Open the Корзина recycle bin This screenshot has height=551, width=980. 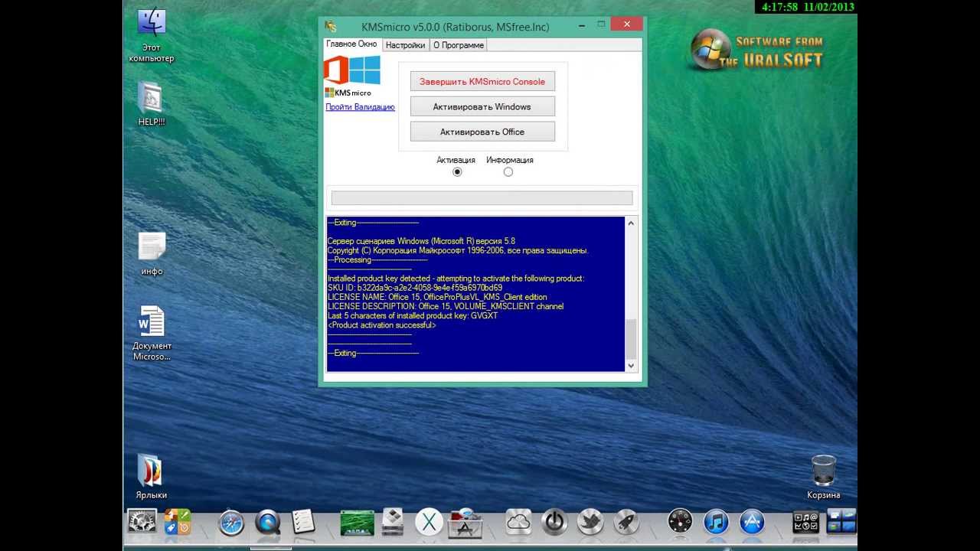823,477
